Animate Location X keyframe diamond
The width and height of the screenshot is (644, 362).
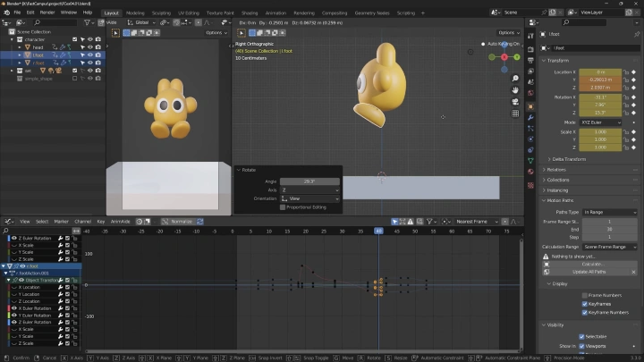click(634, 72)
